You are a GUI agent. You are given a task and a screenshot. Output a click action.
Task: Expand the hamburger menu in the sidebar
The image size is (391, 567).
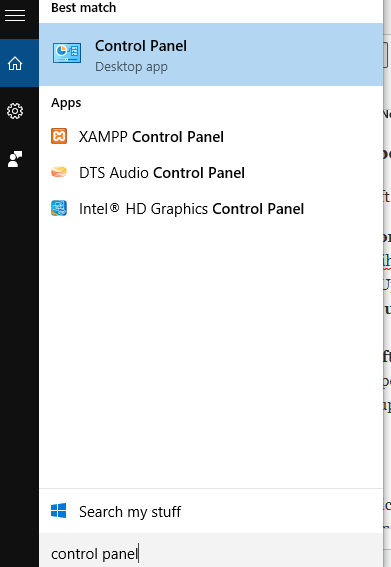click(15, 16)
